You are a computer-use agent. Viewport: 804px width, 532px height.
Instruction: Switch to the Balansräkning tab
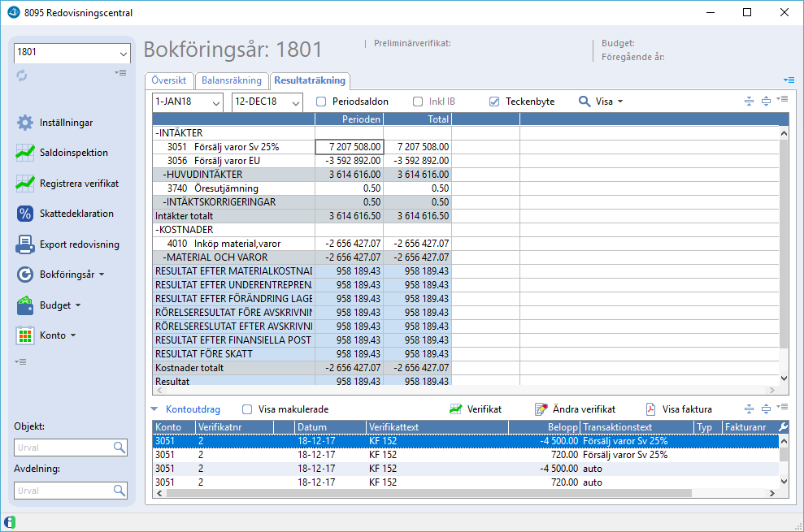click(x=232, y=80)
